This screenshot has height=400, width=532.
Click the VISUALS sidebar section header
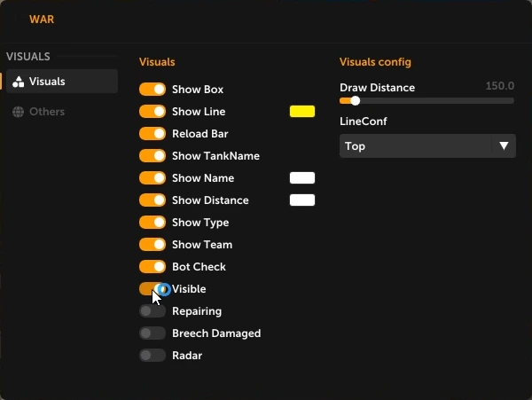coord(28,56)
